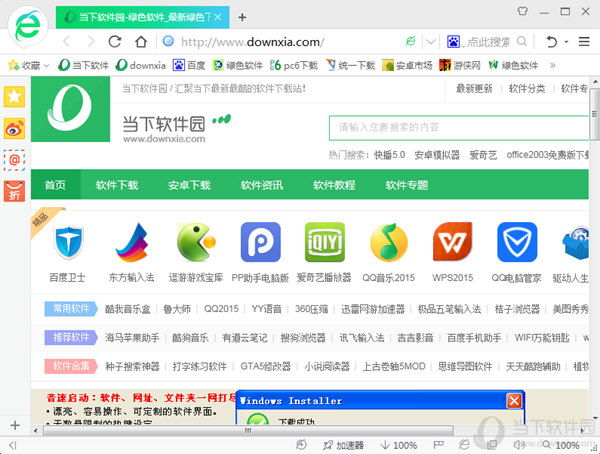
Task: Click the 海马苹果助手 link
Action: point(132,338)
